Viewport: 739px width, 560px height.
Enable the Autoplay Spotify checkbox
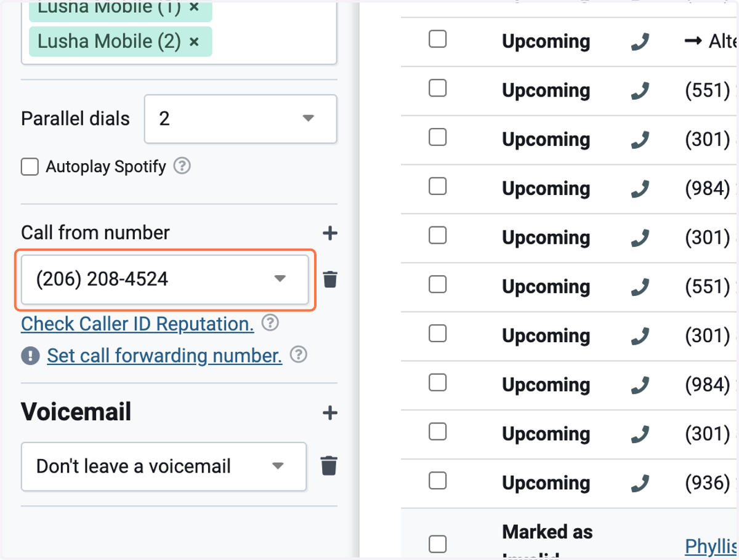(30, 167)
